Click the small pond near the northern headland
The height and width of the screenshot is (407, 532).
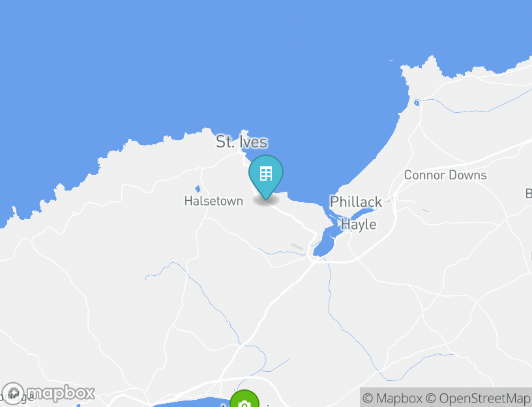click(x=417, y=103)
